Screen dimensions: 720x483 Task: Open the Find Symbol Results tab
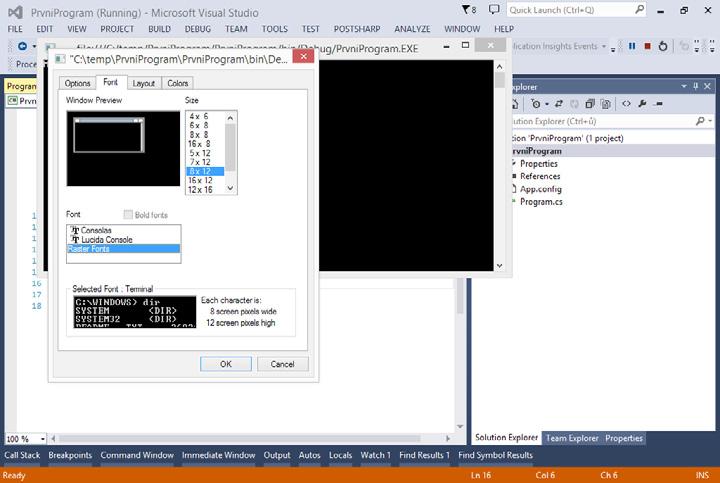495,455
